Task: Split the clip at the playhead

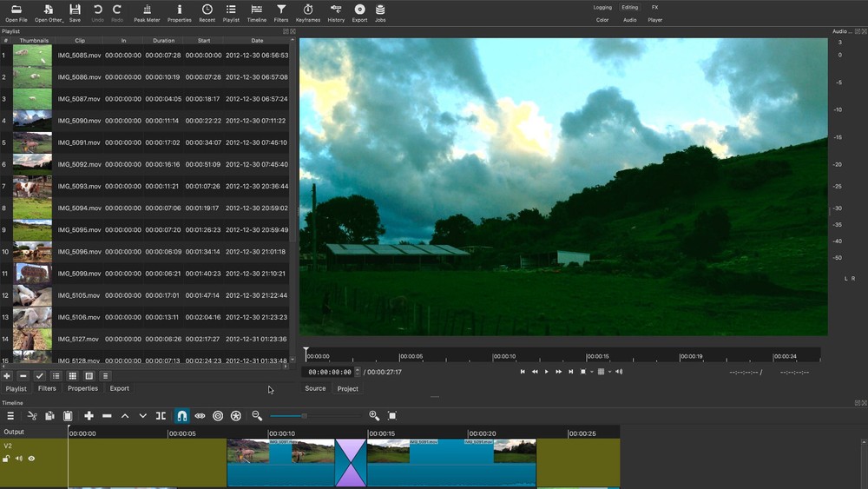Action: point(161,416)
